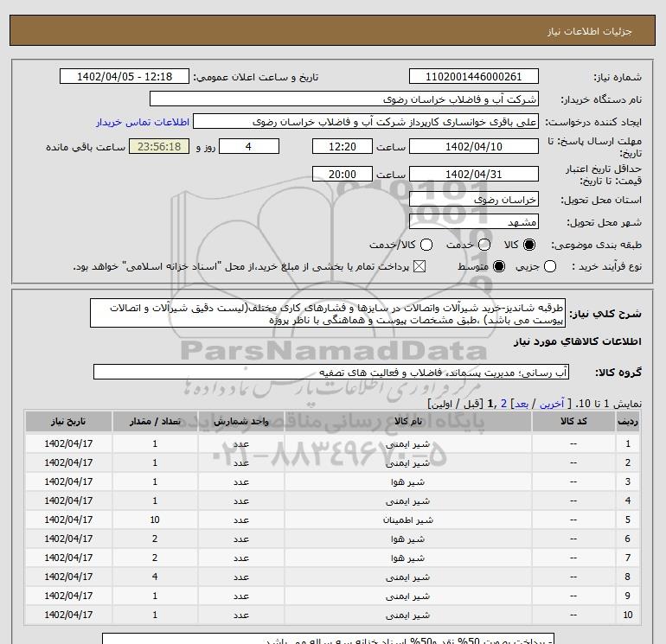Click شیر هوا in row 6
Viewport: 666px width, 644px height.
[x=407, y=539]
